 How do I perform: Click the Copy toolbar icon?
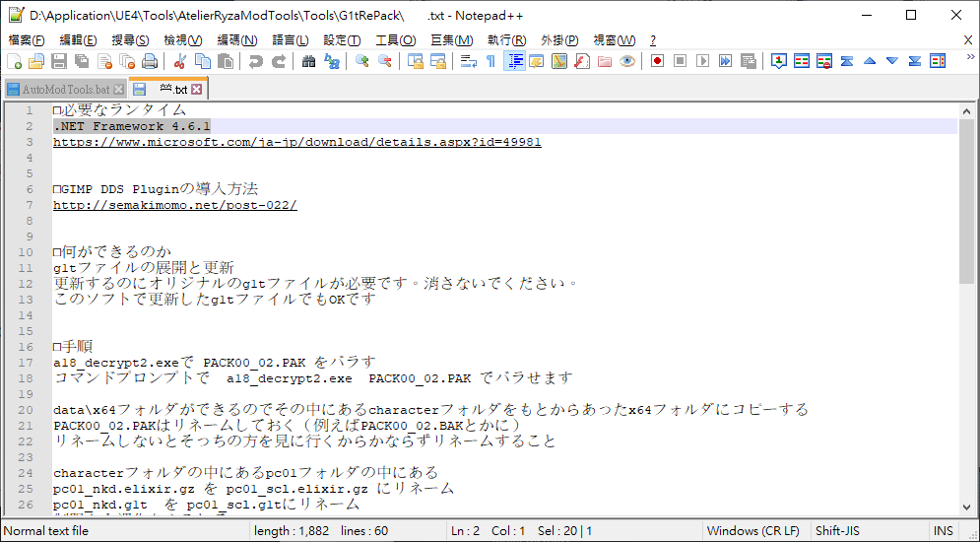coord(203,61)
